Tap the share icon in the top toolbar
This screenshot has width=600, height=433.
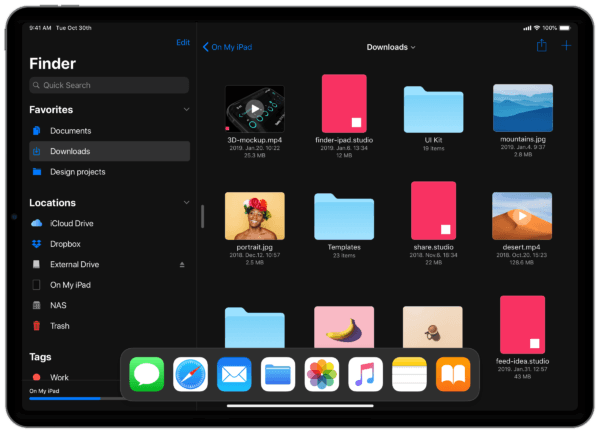[x=542, y=46]
